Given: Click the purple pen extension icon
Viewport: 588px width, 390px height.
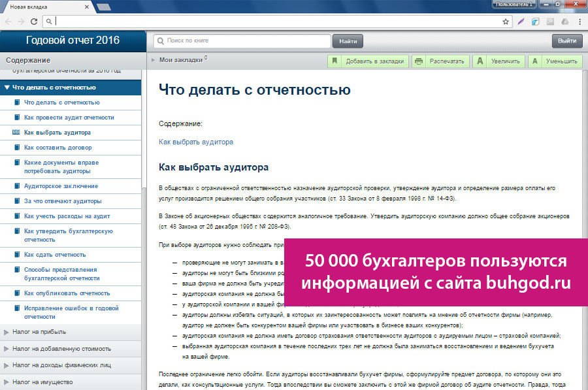Looking at the screenshot, I should point(521,22).
